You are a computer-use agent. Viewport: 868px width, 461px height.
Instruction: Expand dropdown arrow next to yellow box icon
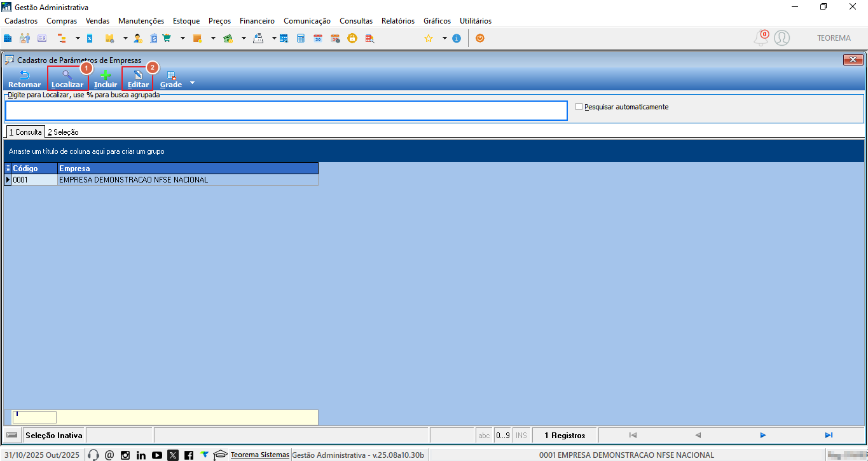(125, 38)
